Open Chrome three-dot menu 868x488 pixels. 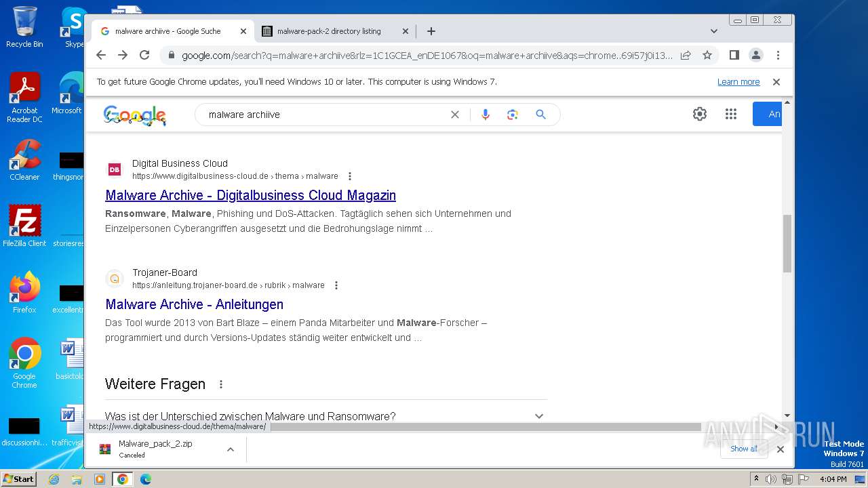click(x=778, y=55)
